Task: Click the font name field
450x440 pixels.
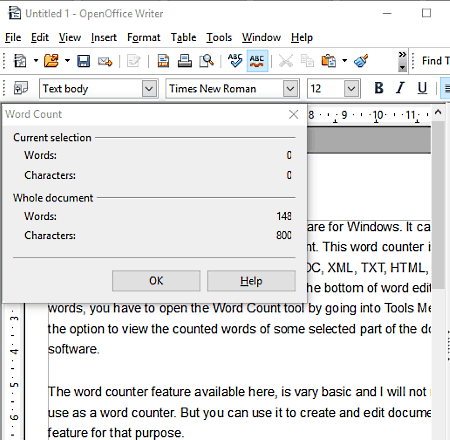Action: pos(224,89)
